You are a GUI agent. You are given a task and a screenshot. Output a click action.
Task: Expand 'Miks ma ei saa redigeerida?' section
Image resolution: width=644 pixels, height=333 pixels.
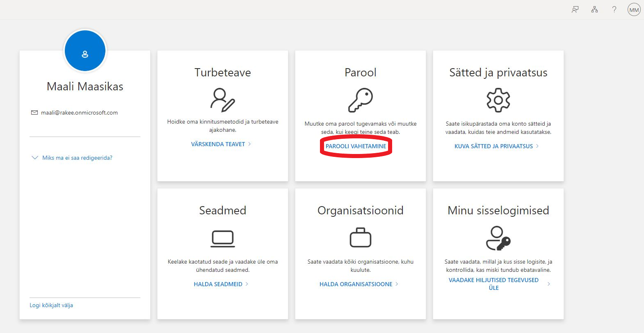[77, 158]
